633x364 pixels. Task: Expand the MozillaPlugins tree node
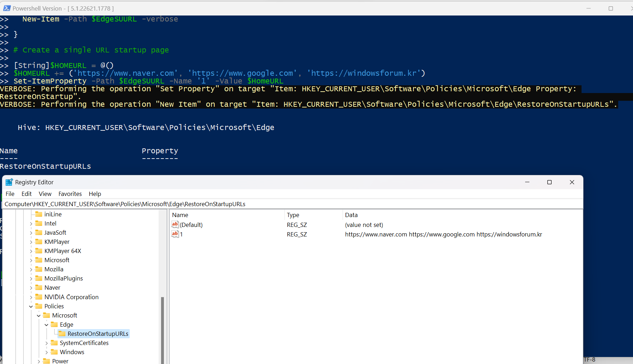31,279
